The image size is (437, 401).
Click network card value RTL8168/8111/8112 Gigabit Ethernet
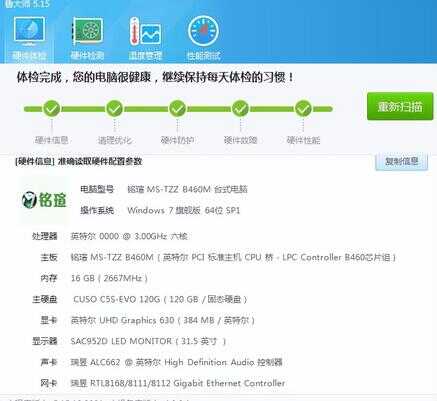pyautogui.click(x=178, y=383)
